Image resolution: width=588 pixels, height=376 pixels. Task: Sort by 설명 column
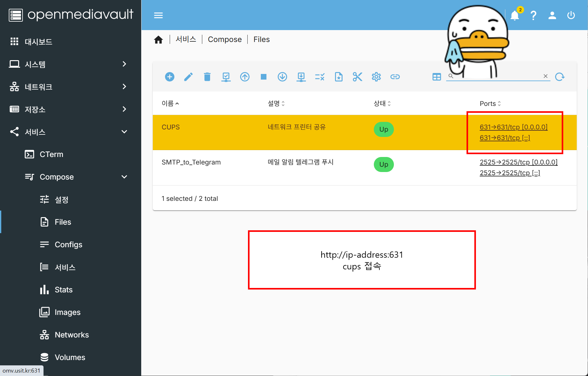click(x=276, y=103)
